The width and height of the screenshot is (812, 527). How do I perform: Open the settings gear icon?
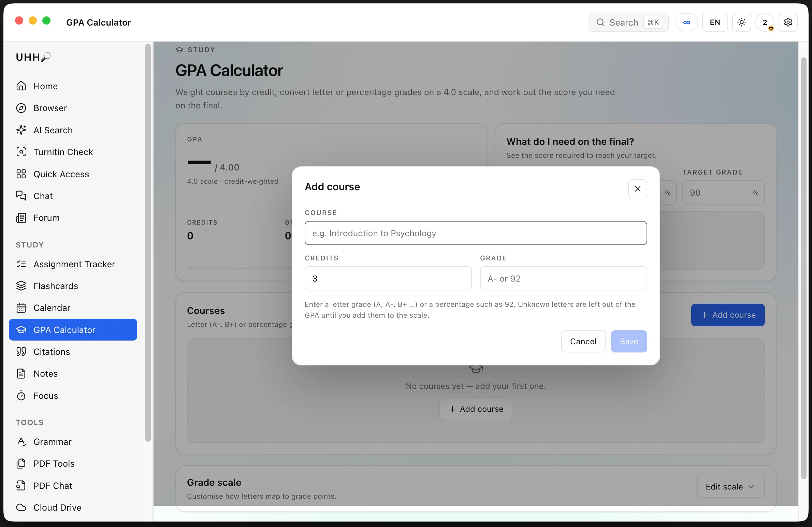(788, 22)
